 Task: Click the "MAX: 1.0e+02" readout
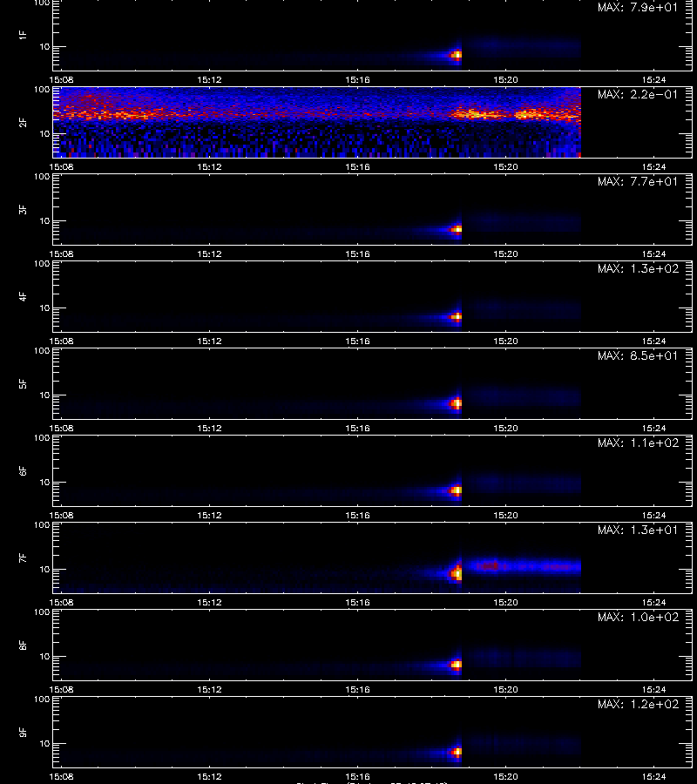638,617
